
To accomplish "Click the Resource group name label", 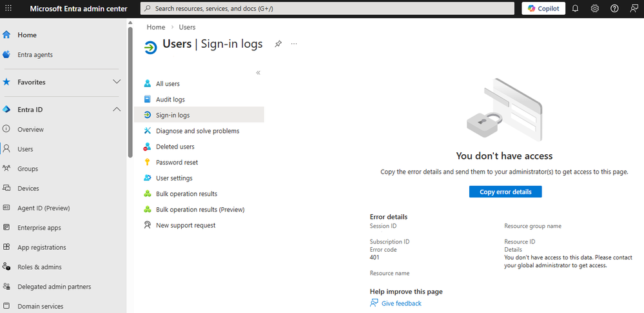I will [x=532, y=227].
